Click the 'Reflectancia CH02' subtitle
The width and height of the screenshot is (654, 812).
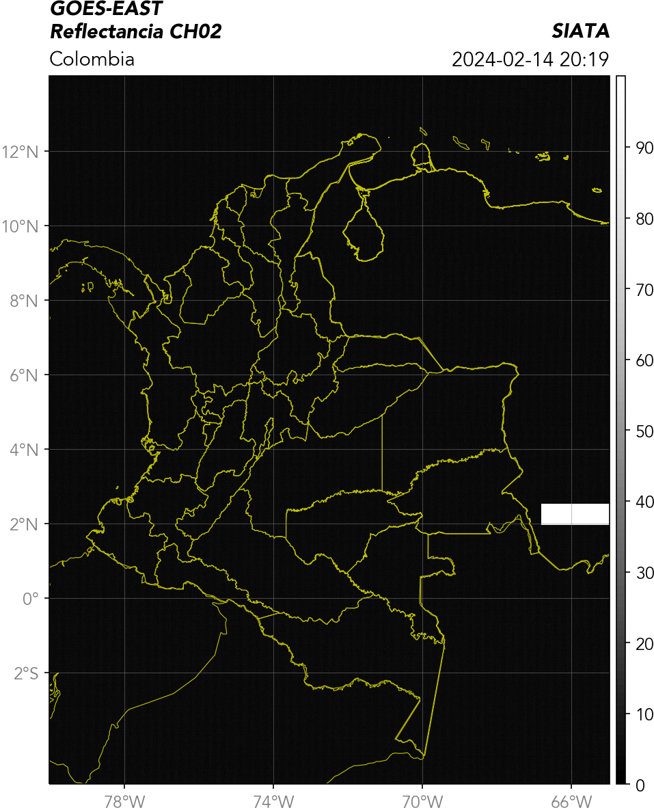click(x=136, y=31)
